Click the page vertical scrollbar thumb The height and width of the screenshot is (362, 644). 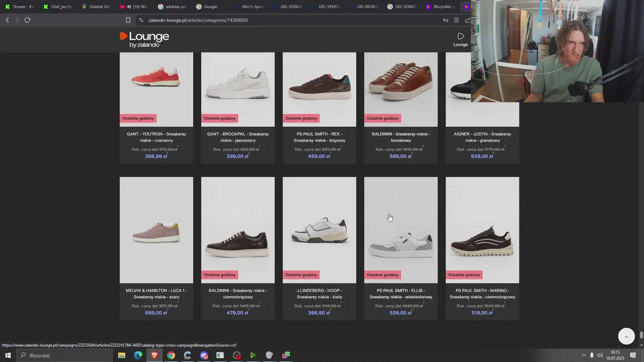[x=641, y=335]
